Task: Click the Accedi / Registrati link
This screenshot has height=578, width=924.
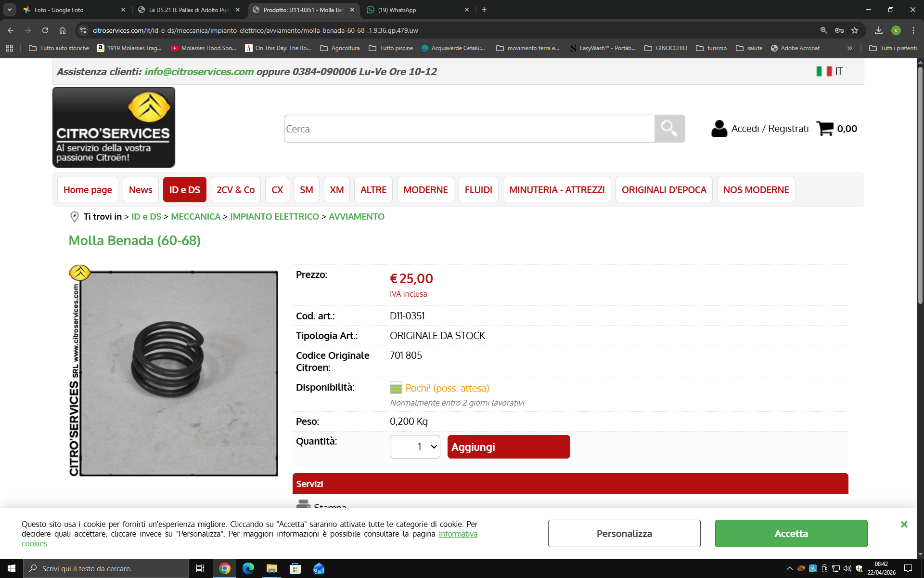Action: click(x=770, y=129)
